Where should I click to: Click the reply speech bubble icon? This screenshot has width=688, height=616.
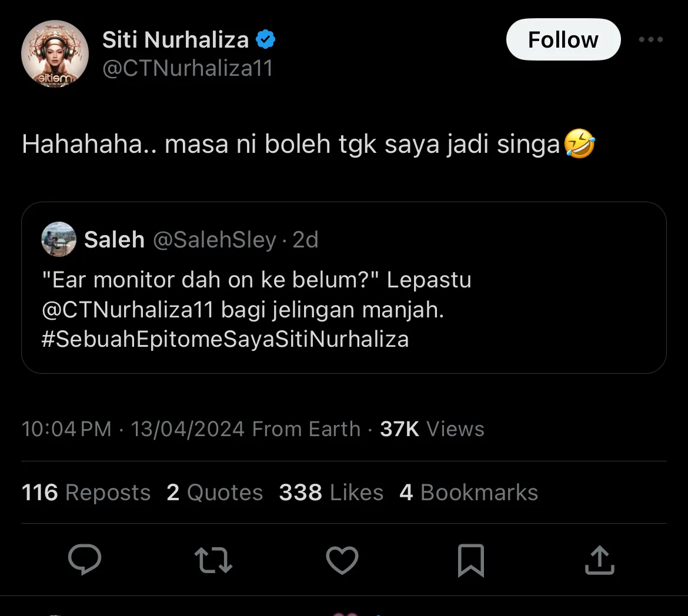[x=85, y=560]
